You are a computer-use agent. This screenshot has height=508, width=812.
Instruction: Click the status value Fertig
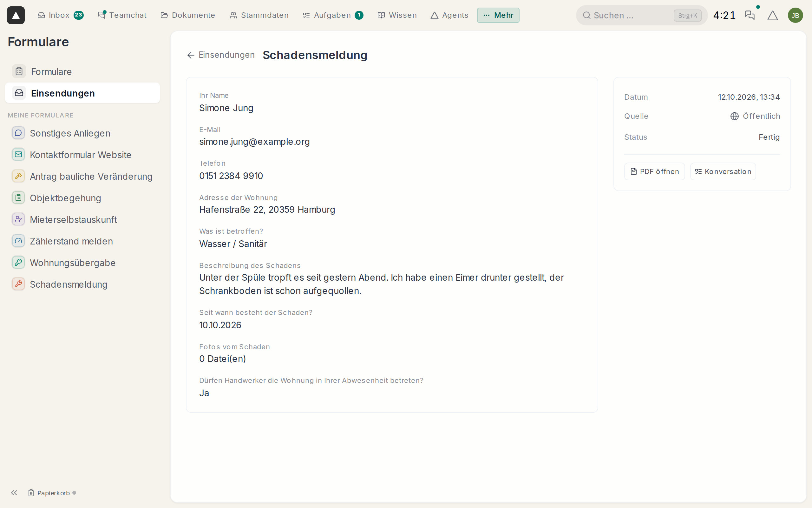769,137
